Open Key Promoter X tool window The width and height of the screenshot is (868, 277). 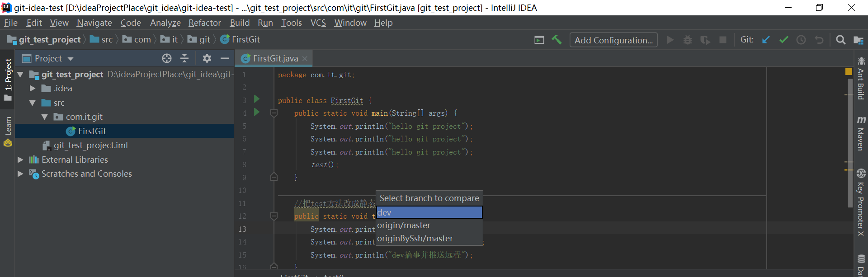[861, 202]
